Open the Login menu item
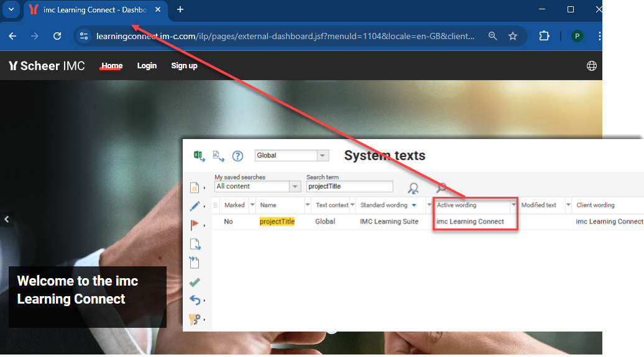Screen dimensions: 644x357 [147, 66]
